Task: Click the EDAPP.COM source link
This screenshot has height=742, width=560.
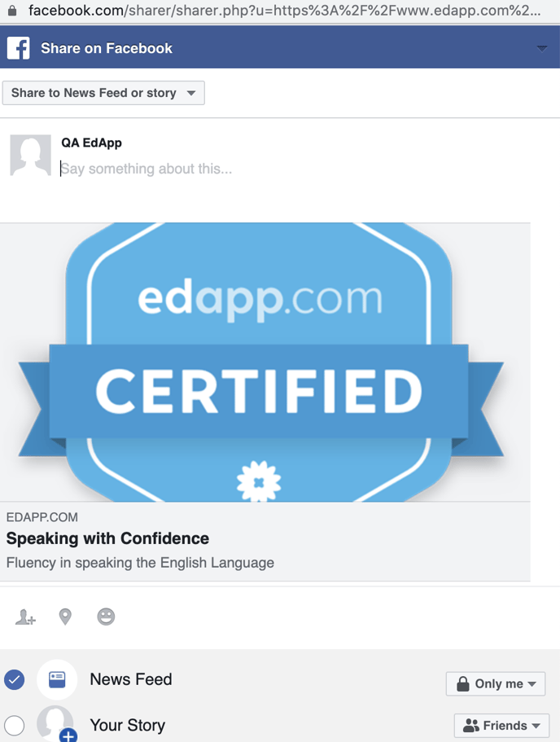Action: [42, 517]
